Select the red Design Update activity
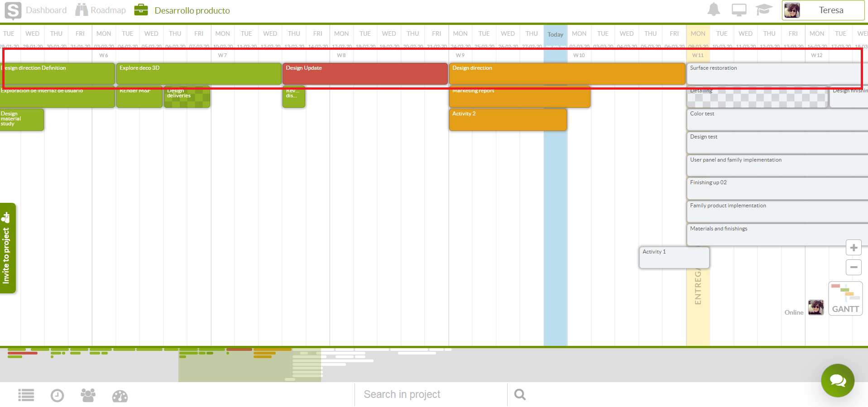868x407 pixels. click(x=365, y=73)
